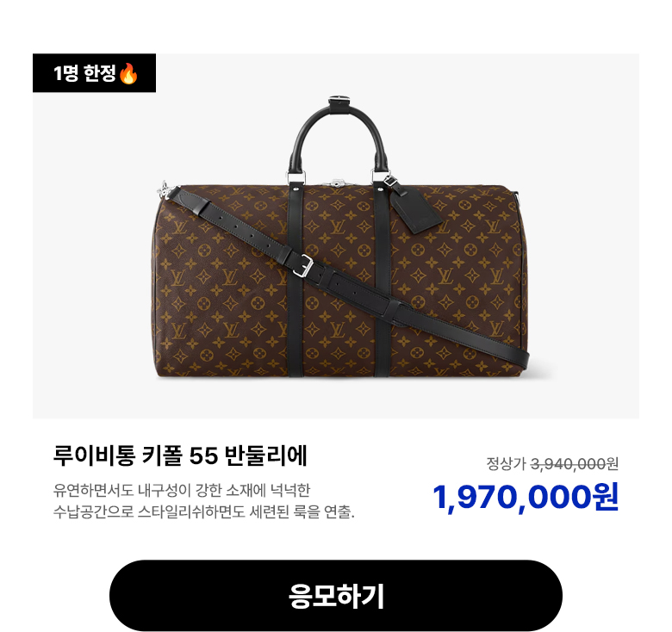Image resolution: width=672 pixels, height=632 pixels.
Task: Click the handle wrap at top of handles
Action: 338,102
